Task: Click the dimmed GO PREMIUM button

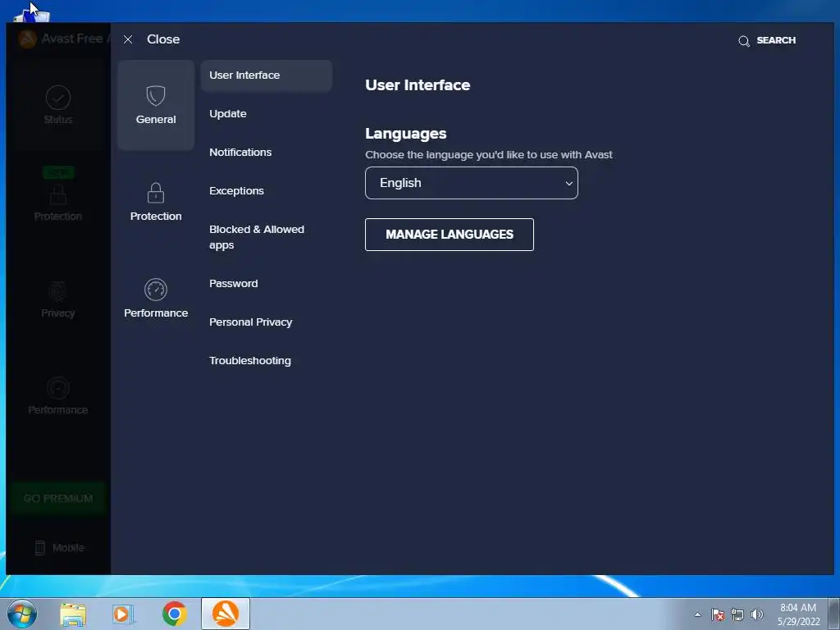Action: click(x=58, y=499)
